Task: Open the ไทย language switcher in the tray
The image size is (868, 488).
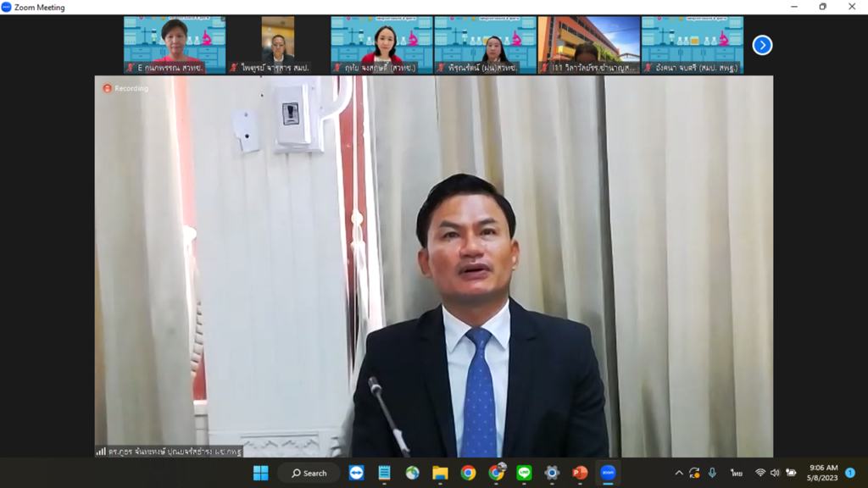Action: [x=737, y=474]
